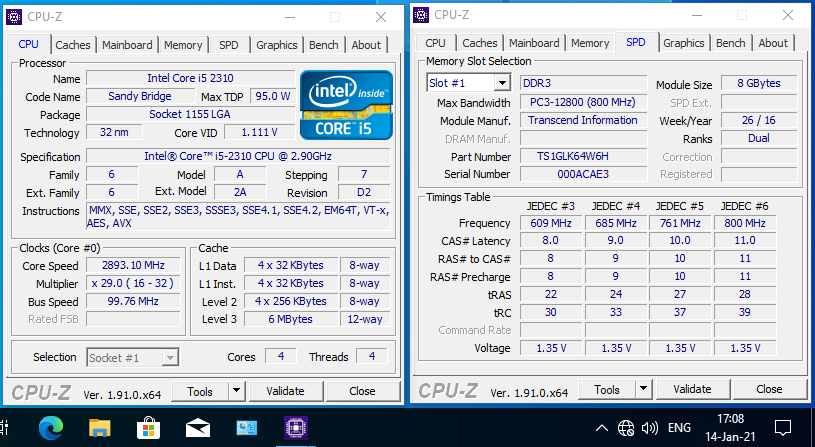Click the ENG language indicator
Viewport: 815px width, 447px height.
point(679,428)
